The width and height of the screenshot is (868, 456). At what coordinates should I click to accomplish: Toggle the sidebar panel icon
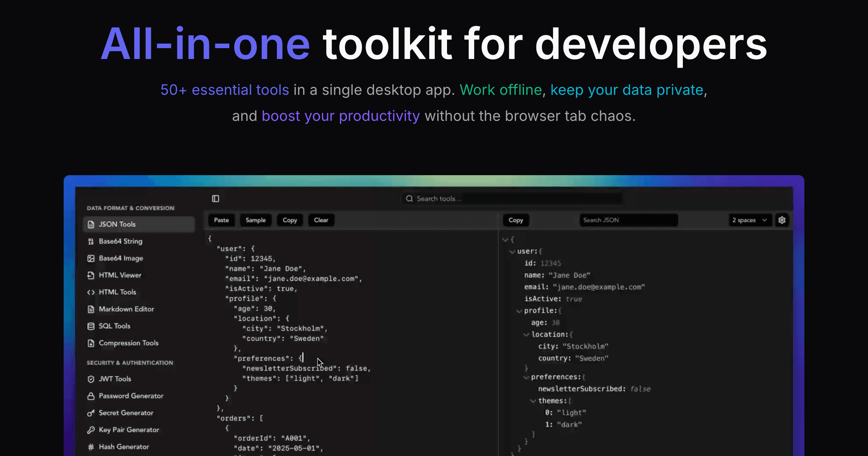pos(216,199)
